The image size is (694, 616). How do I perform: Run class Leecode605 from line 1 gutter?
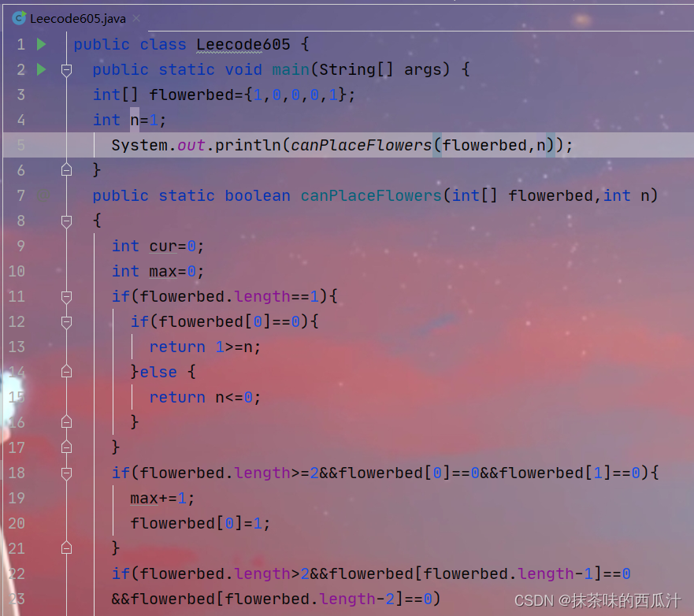[x=41, y=44]
